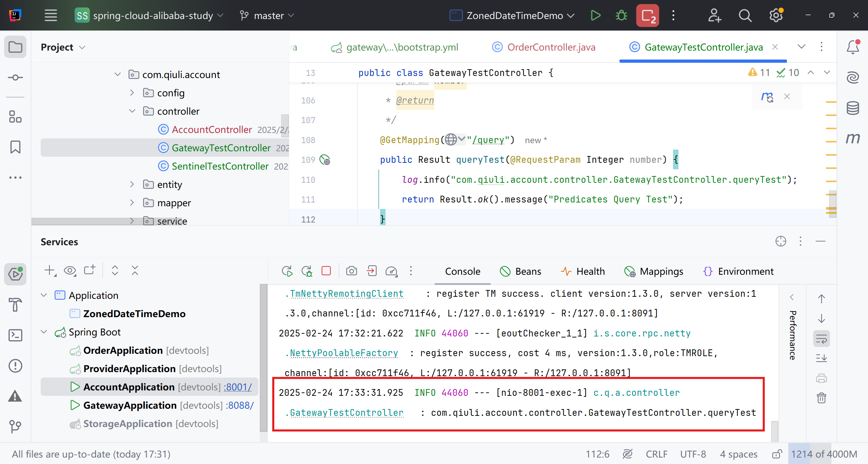
Task: Clear console with the trash icon
Action: click(821, 398)
